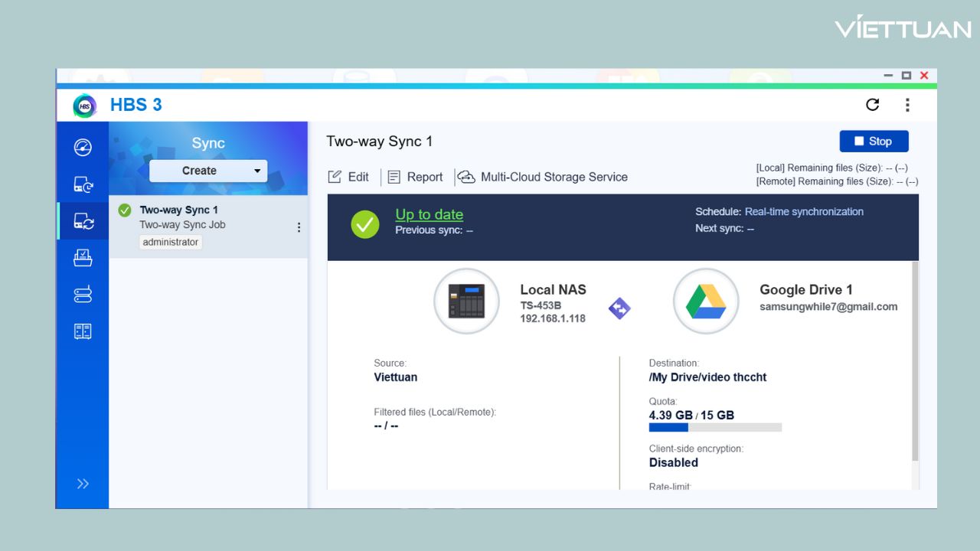Click the Up to date status link
Image resolution: width=980 pixels, height=551 pixels.
point(429,214)
